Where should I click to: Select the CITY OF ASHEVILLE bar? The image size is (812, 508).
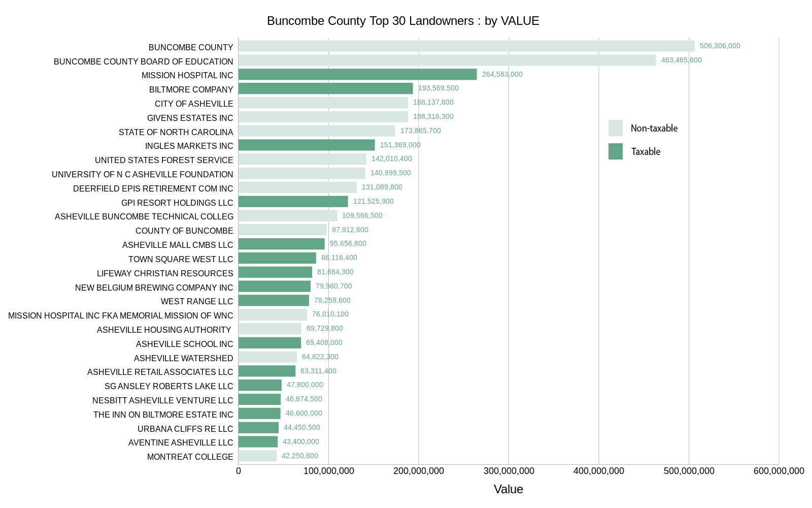point(323,103)
